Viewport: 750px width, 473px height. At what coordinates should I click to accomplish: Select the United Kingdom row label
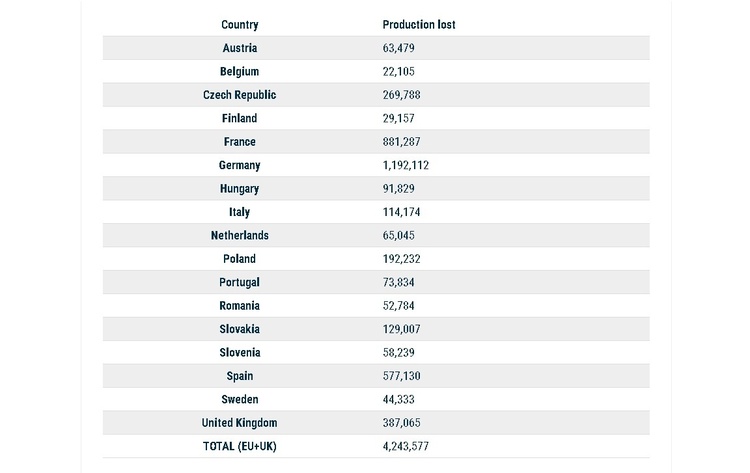(x=240, y=423)
